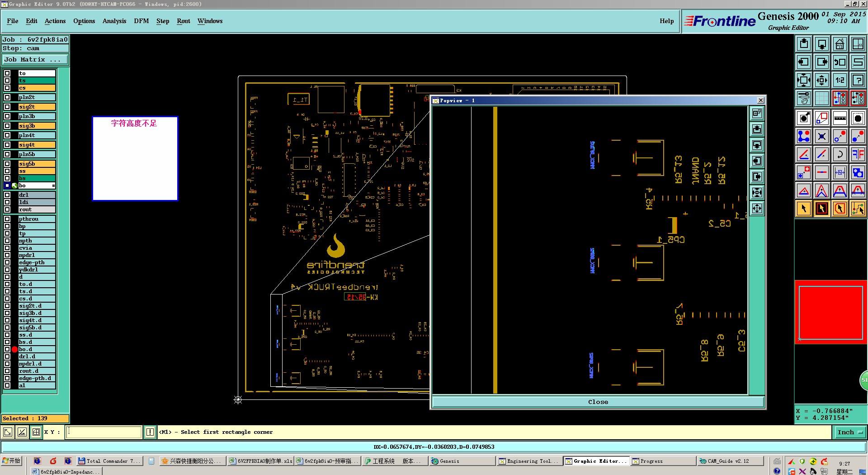Image resolution: width=868 pixels, height=475 pixels.
Task: Select the green ts layer row
Action: [x=37, y=81]
